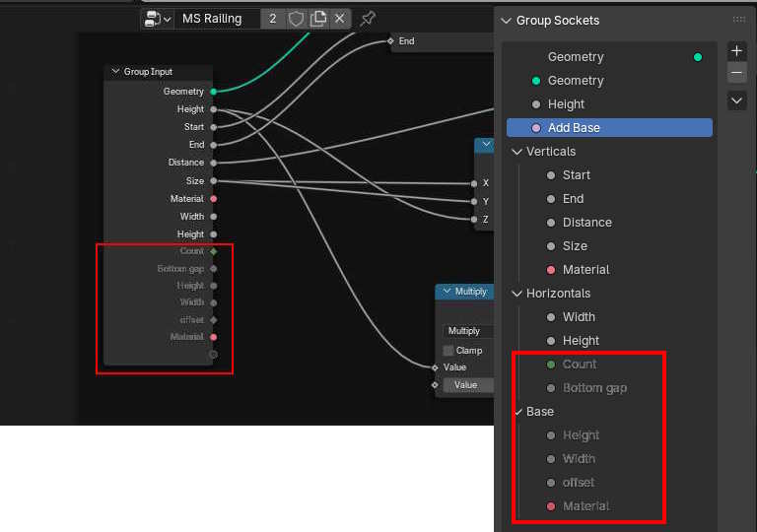Unlink the MS Railing node group
This screenshot has width=757, height=532.
[x=340, y=19]
